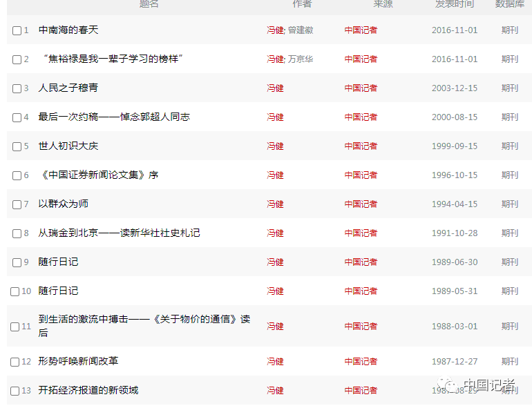Open 从瑞金到北京——读新华社社史札记

pyautogui.click(x=119, y=233)
